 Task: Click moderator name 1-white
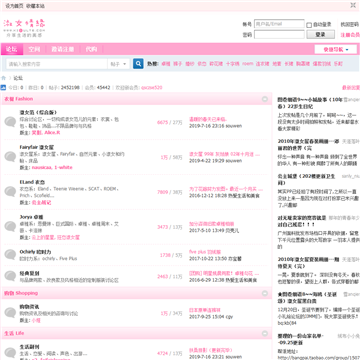[x=63, y=167]
